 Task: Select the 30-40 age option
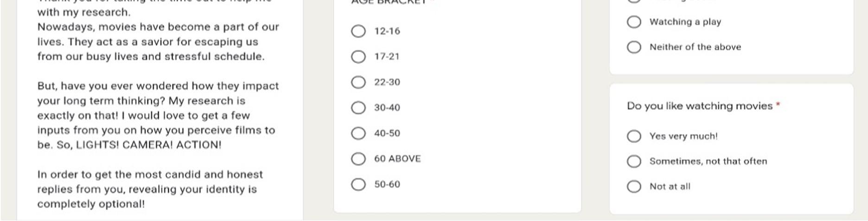click(358, 108)
